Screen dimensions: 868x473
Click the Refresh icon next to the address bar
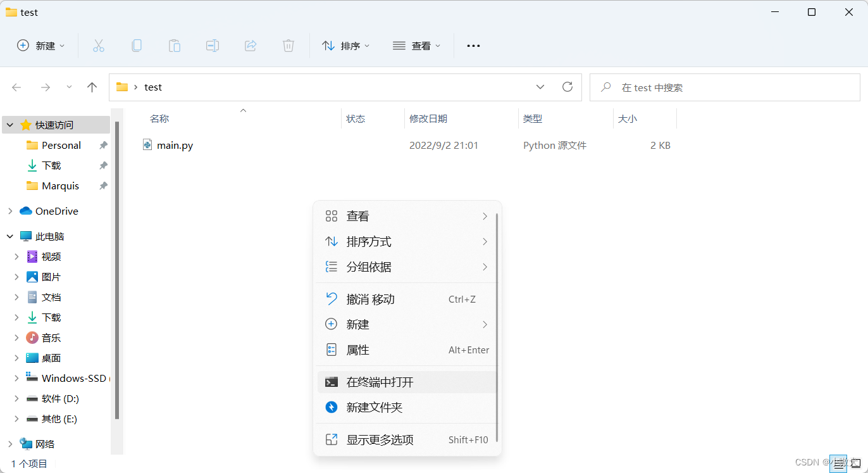(567, 87)
